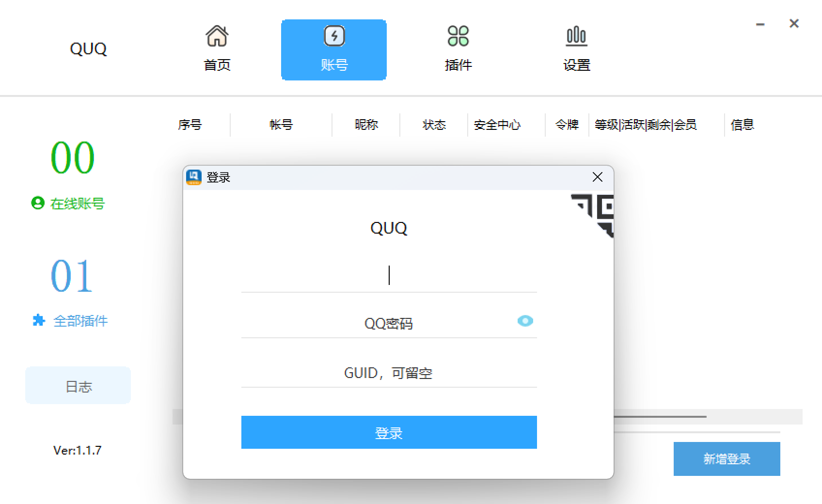The image size is (822, 504).
Task: Select the account lightning-bolt icon
Action: [x=334, y=36]
